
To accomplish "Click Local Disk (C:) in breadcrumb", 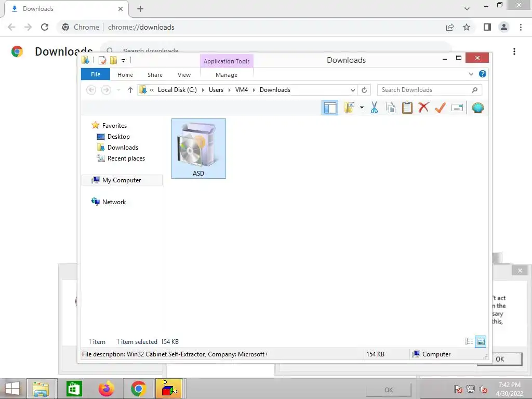I will (x=178, y=90).
